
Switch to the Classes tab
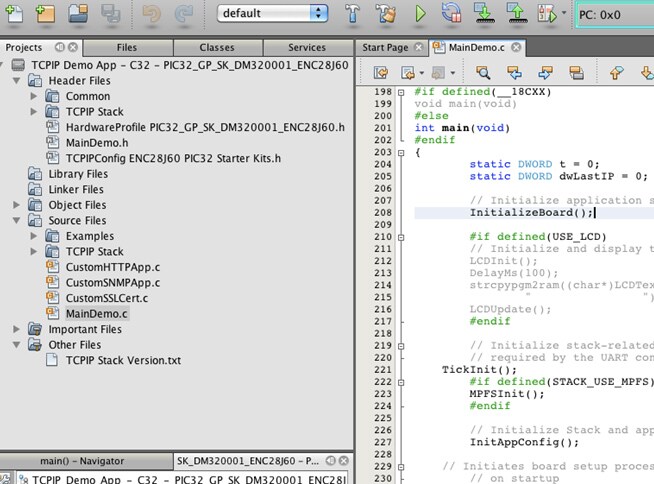(x=217, y=48)
